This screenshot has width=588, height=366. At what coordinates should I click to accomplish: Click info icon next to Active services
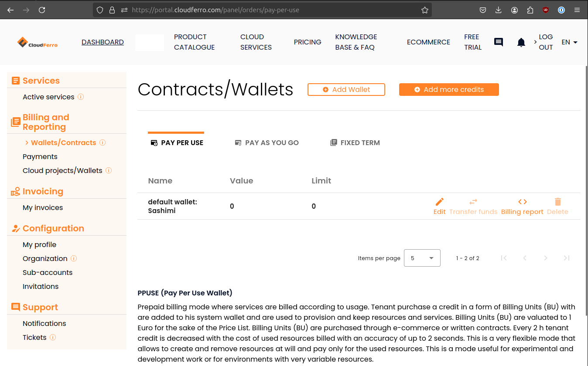[x=81, y=97]
